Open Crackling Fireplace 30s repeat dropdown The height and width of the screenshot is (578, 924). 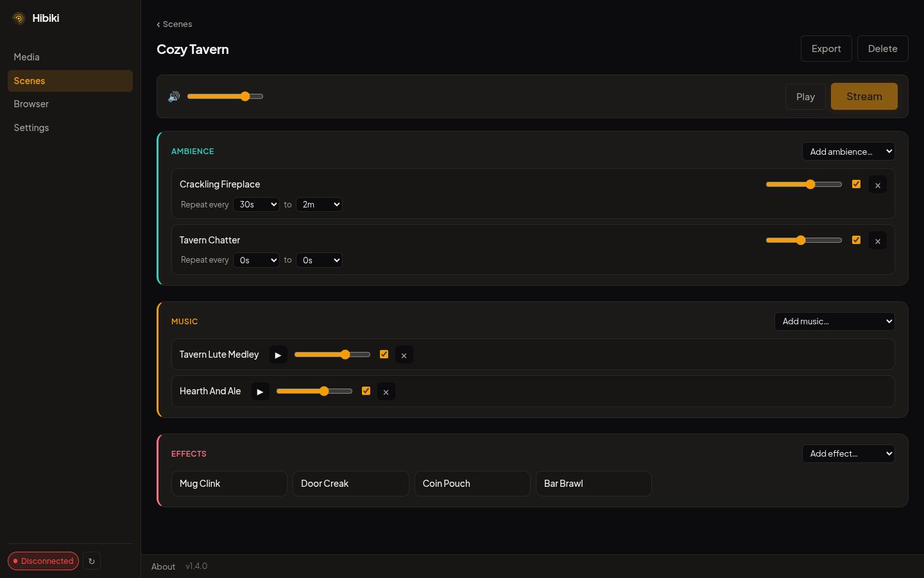click(x=256, y=204)
